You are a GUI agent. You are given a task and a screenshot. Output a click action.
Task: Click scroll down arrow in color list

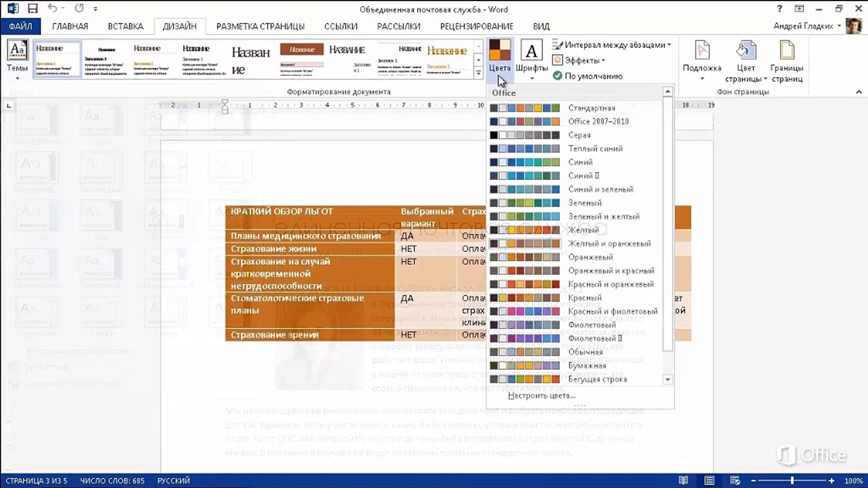(x=668, y=380)
